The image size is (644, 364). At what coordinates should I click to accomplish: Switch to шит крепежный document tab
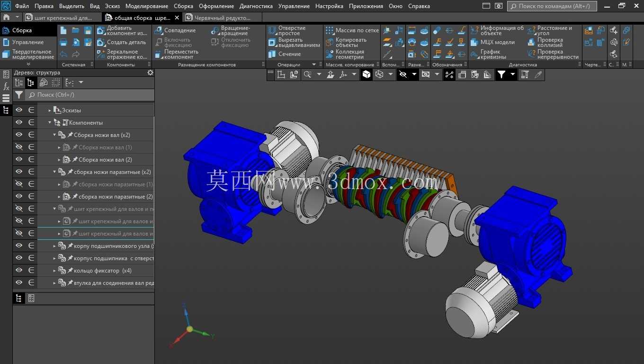pos(62,18)
